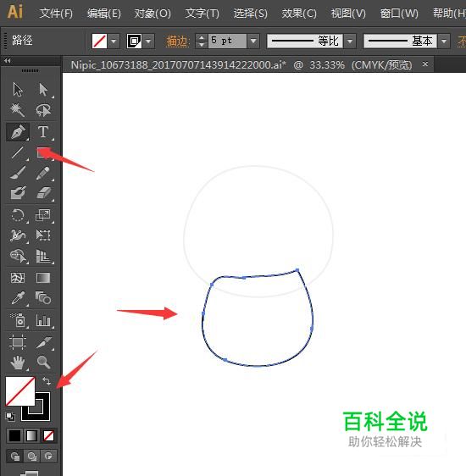Viewport: 466px width, 476px height.
Task: Reset to default fill and stroke
Action: pos(10,417)
